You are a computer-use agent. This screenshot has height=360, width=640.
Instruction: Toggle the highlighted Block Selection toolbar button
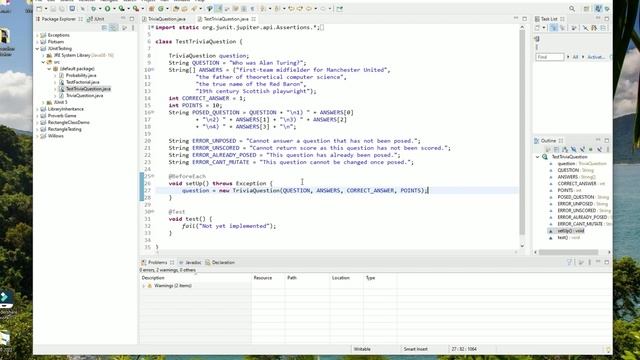tap(219, 8)
